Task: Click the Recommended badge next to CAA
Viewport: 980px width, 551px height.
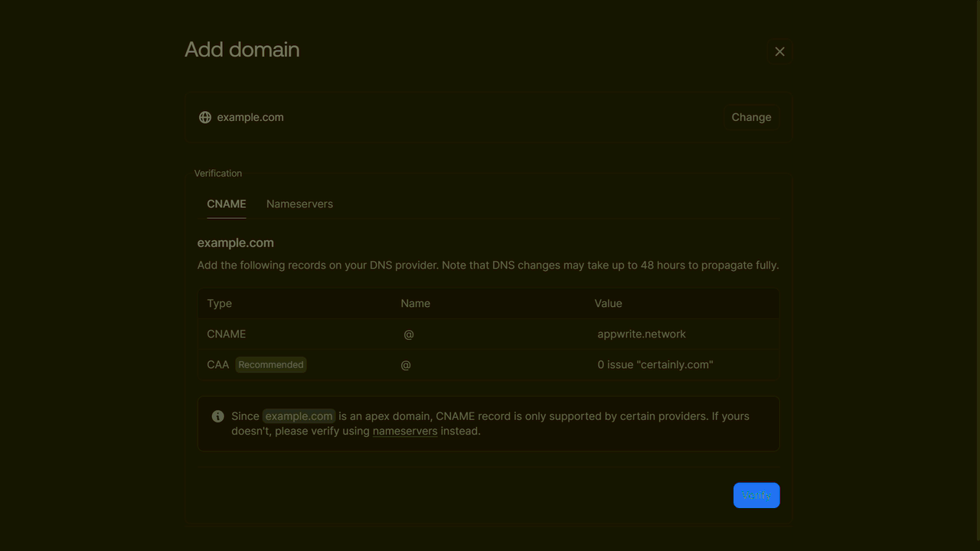Action: tap(271, 364)
